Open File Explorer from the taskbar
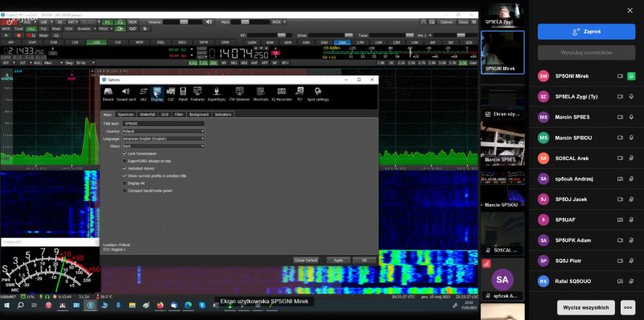Viewport: 644px width, 320px height. click(x=132, y=306)
